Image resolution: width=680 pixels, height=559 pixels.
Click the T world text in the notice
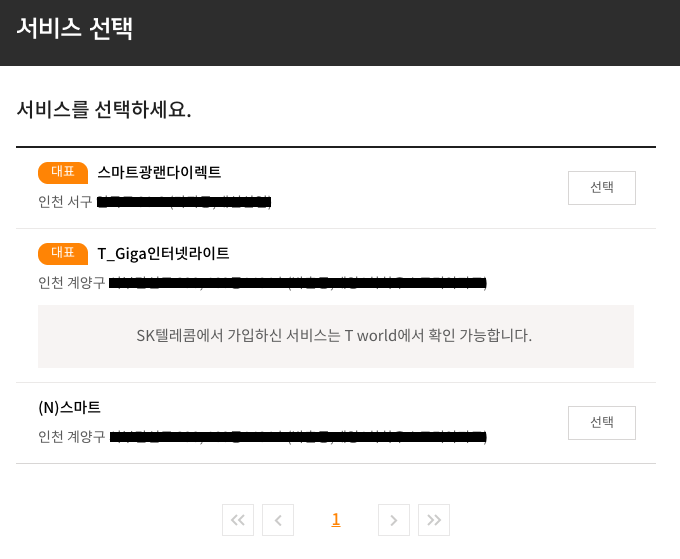pyautogui.click(x=376, y=335)
